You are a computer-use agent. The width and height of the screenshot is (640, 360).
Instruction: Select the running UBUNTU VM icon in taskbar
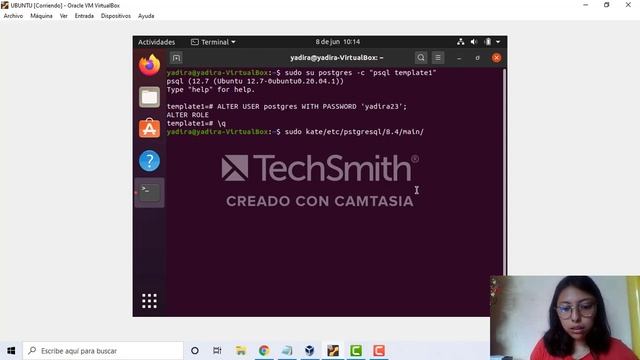[333, 351]
